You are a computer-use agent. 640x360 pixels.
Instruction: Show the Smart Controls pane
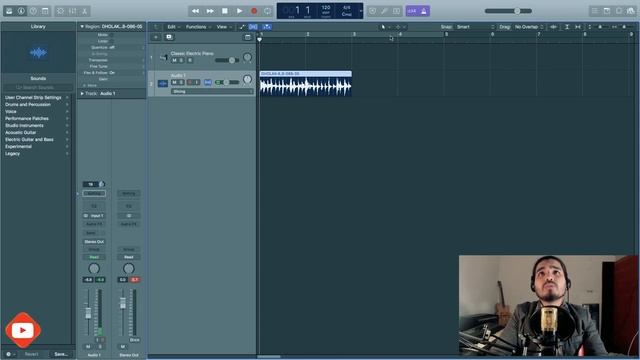point(60,11)
